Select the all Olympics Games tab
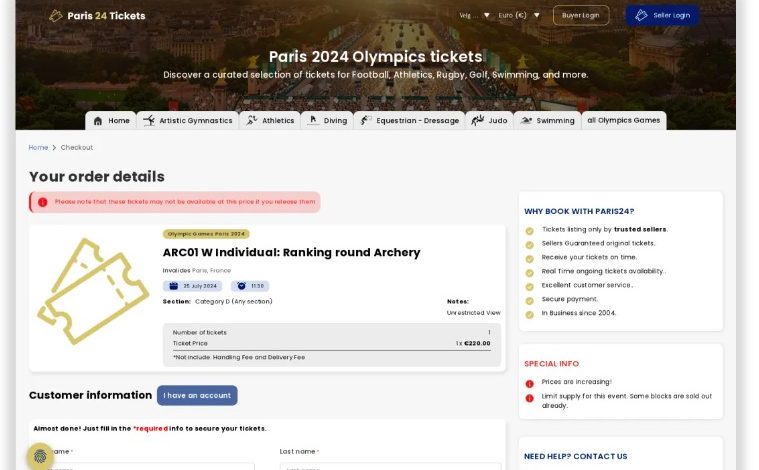This screenshot has height=470, width=759. coord(623,120)
